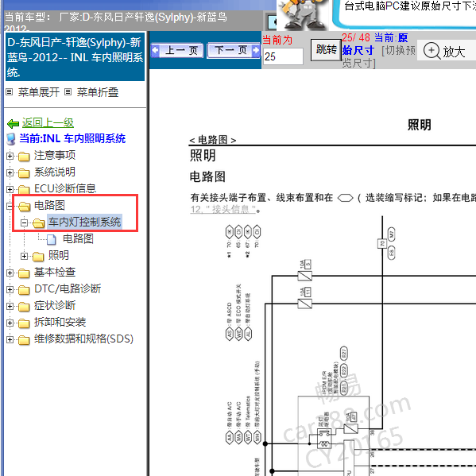This screenshot has height=476, width=476.
Task: Collapse the 车内灯控制系统 node
Action: (x=24, y=223)
